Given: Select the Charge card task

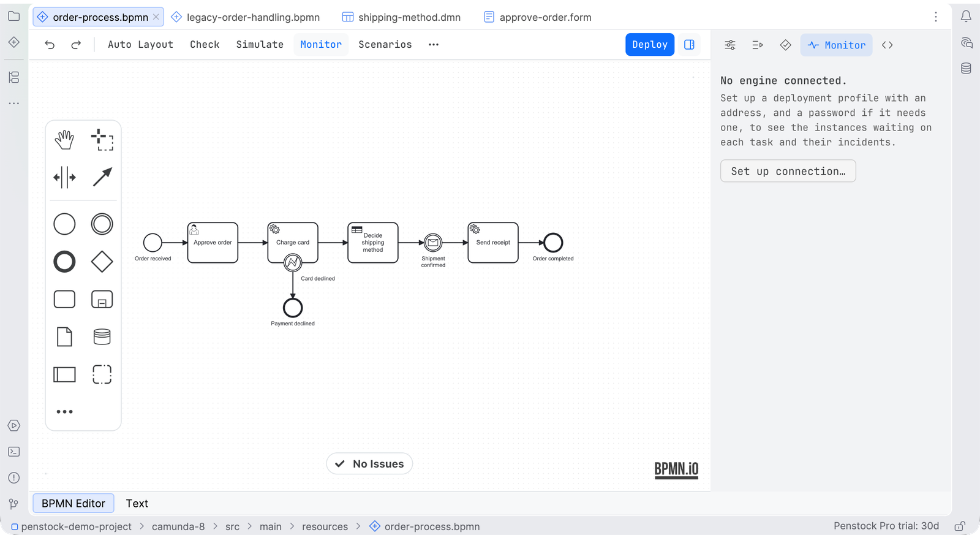Looking at the screenshot, I should [293, 243].
